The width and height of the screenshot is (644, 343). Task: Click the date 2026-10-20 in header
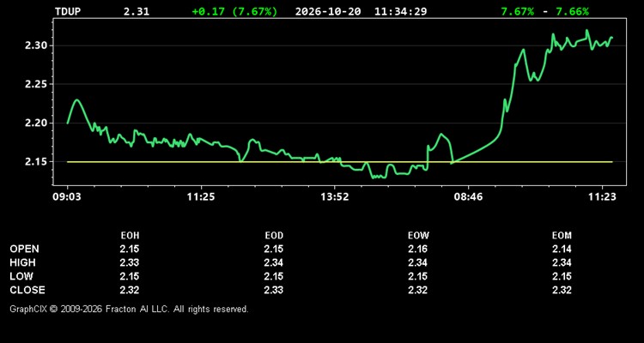point(328,11)
